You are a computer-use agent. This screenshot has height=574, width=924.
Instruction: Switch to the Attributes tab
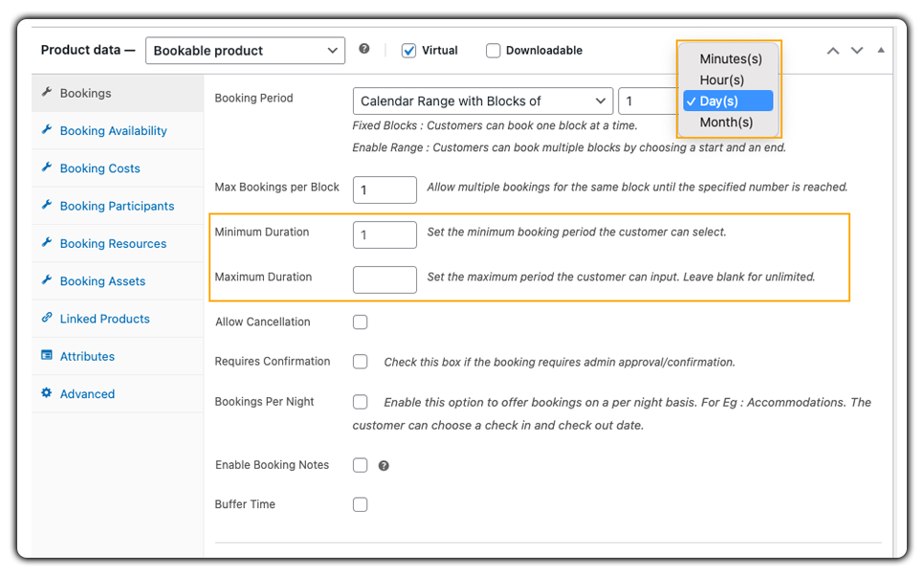[x=118, y=357]
